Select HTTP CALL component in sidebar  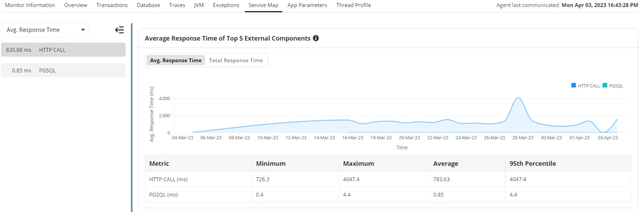point(63,50)
